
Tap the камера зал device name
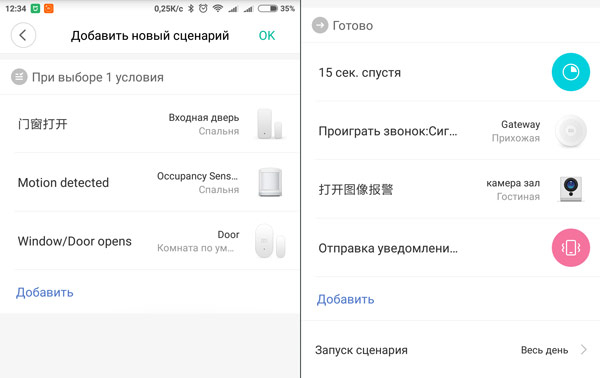point(513,183)
